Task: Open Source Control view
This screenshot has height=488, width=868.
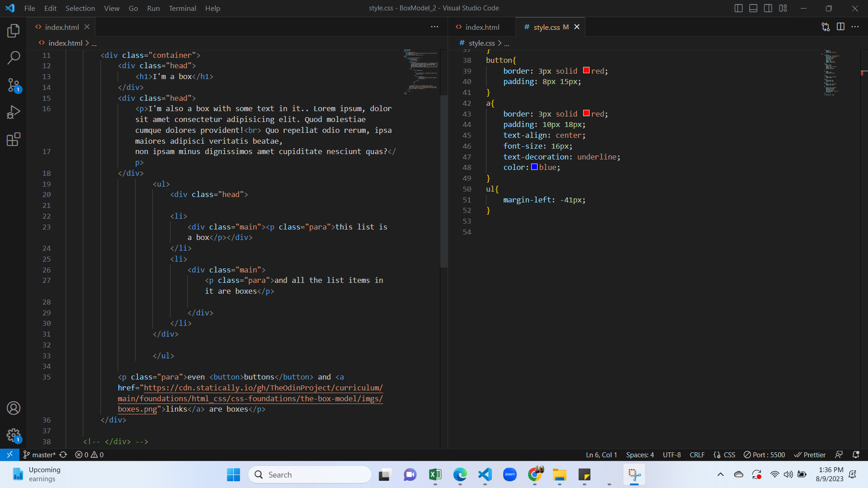Action: pos(13,85)
